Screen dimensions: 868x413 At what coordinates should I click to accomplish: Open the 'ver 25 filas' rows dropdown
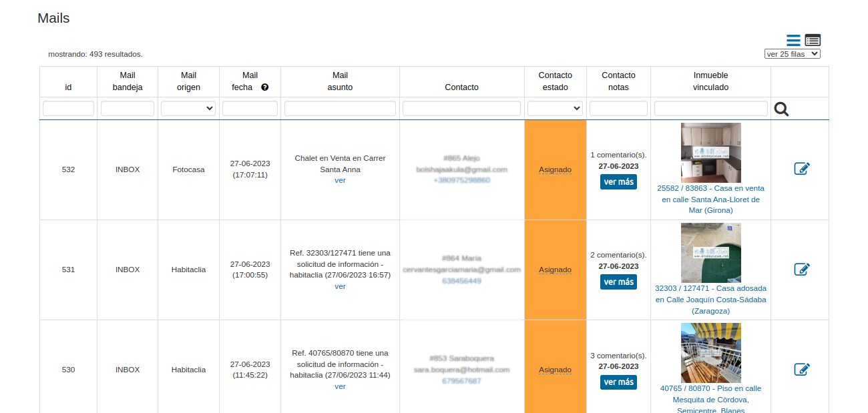tap(792, 54)
